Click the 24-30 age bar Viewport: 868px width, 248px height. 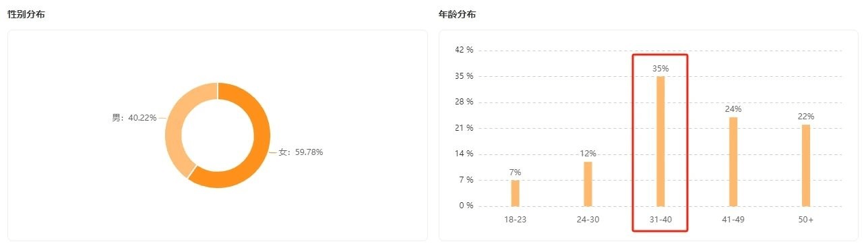[588, 184]
